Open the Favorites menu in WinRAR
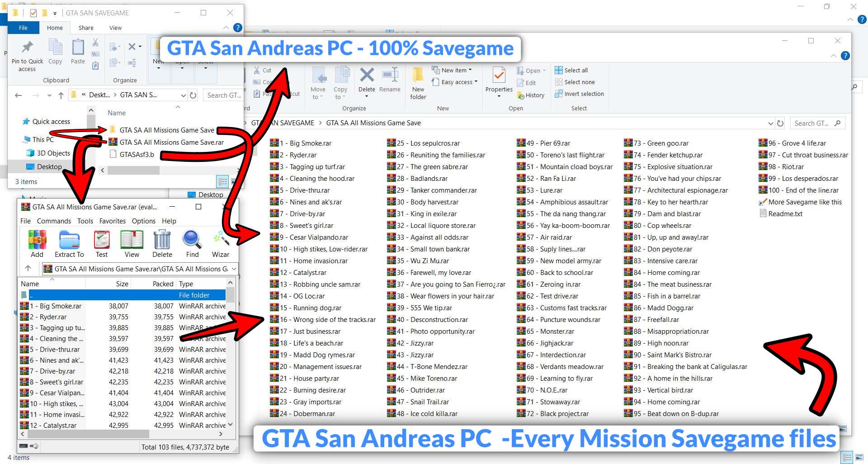The image size is (868, 464). point(113,221)
